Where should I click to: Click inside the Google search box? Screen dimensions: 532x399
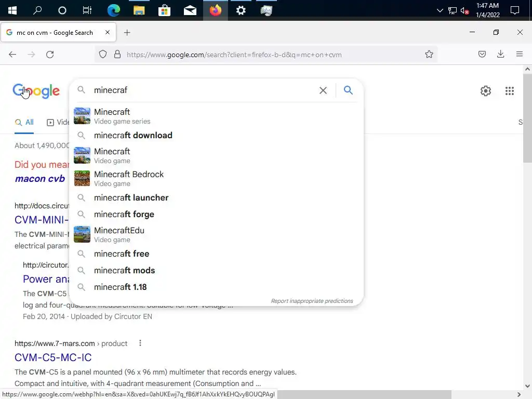pyautogui.click(x=204, y=90)
